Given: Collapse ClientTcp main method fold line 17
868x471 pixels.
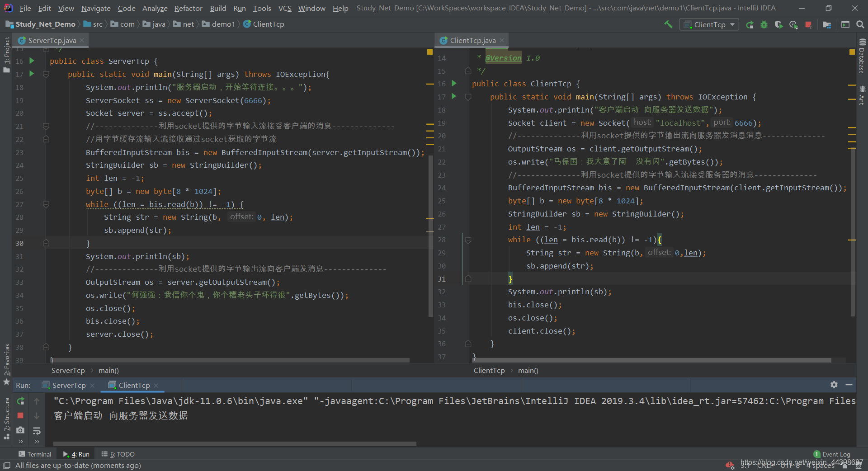Looking at the screenshot, I should (x=468, y=97).
